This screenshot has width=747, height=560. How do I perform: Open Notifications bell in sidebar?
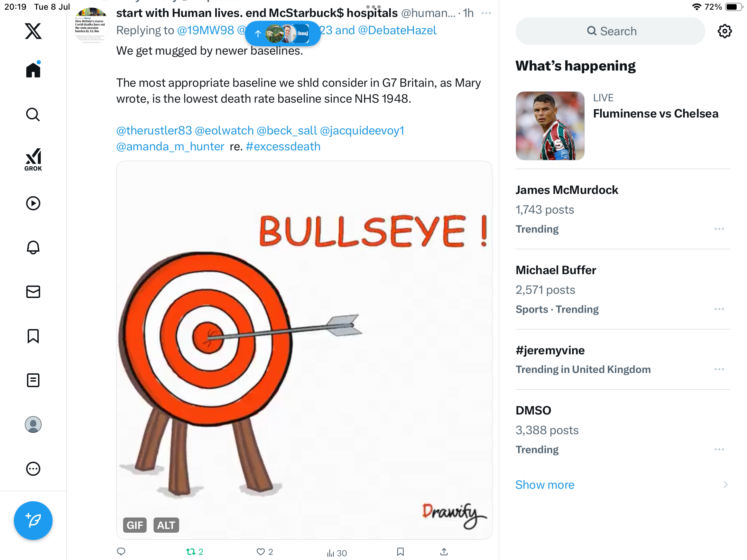point(33,248)
